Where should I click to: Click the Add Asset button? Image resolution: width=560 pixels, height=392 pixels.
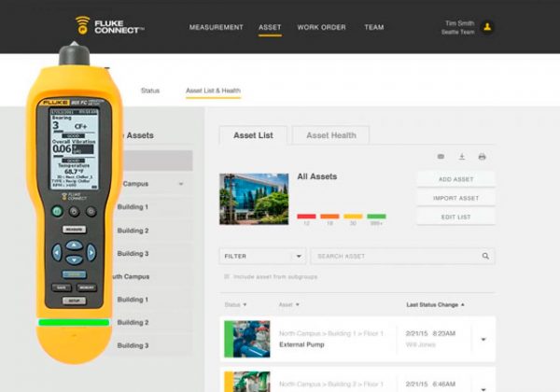[455, 179]
